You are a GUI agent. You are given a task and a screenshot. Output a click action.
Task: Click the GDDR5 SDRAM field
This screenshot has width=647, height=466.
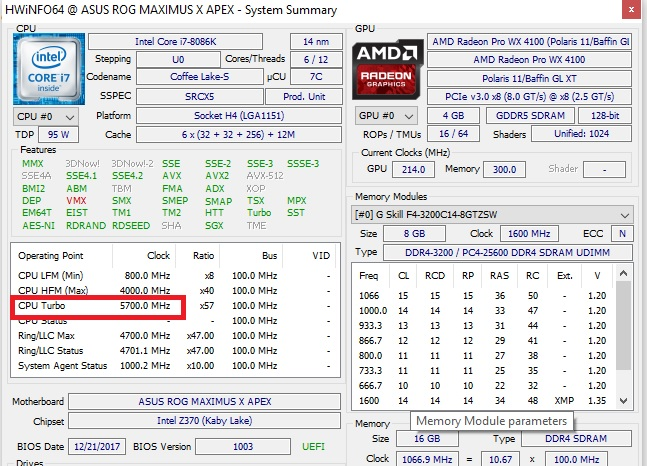[530, 116]
